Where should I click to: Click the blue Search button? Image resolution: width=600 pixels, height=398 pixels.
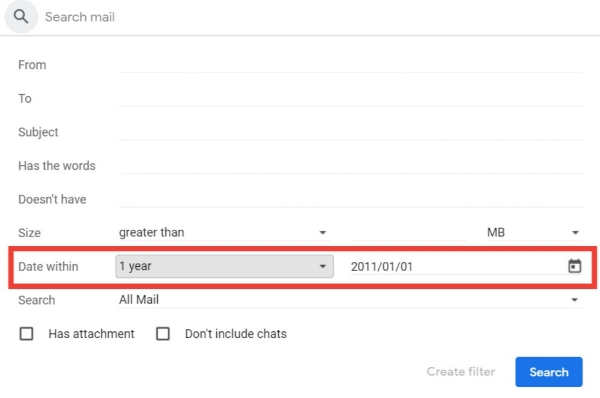[549, 372]
